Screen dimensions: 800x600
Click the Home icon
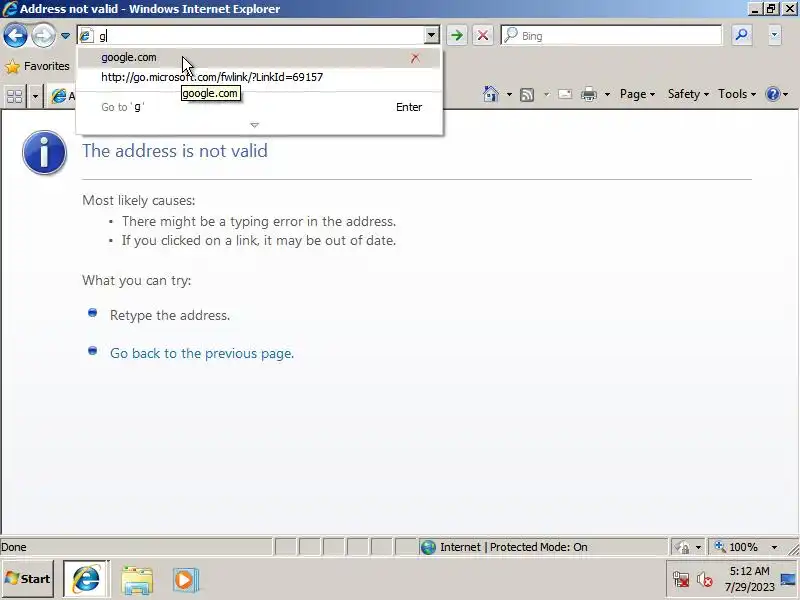tap(490, 94)
